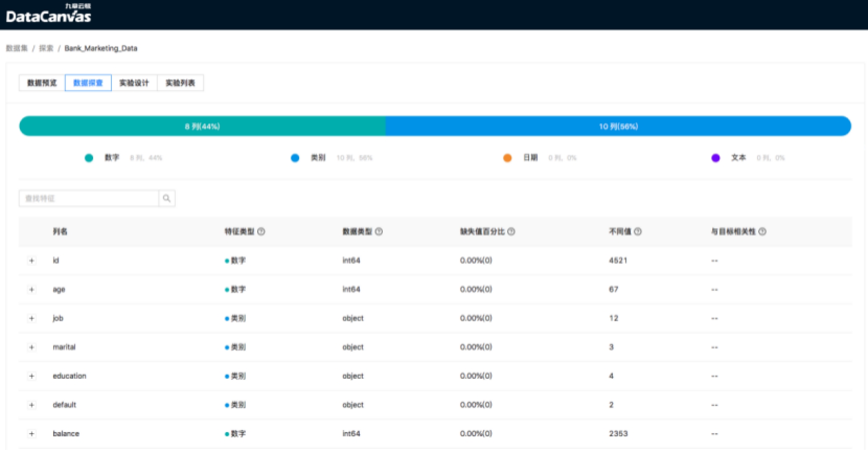Screen dimensions: 868x452
Task: Open feature type help icon
Action: (x=261, y=231)
